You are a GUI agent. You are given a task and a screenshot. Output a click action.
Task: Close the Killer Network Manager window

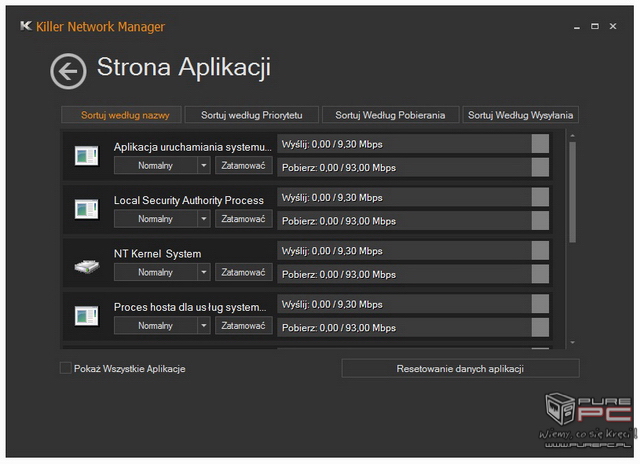pos(613,26)
